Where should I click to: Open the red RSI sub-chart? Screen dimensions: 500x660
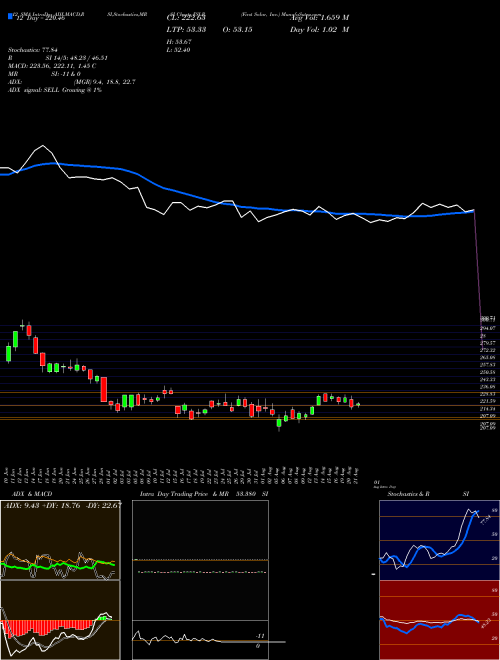point(439,620)
